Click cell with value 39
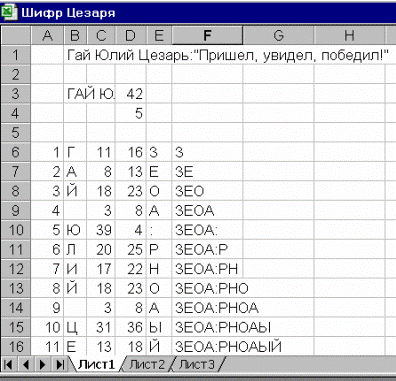The image size is (396, 381). [x=101, y=230]
